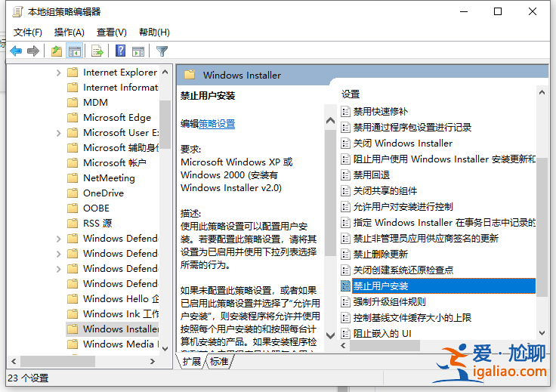Select the 关闭创建系统还原检查点 policy

pos(403,270)
